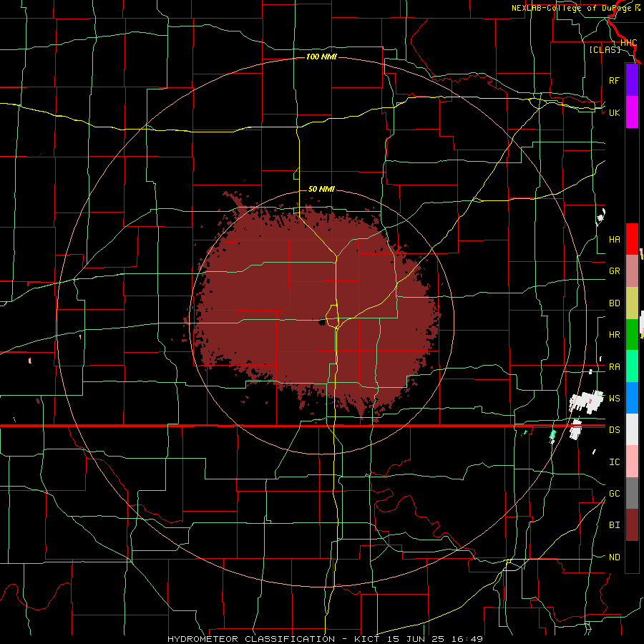
Task: Click the "50 NMI" range ring label
Action: coord(321,189)
